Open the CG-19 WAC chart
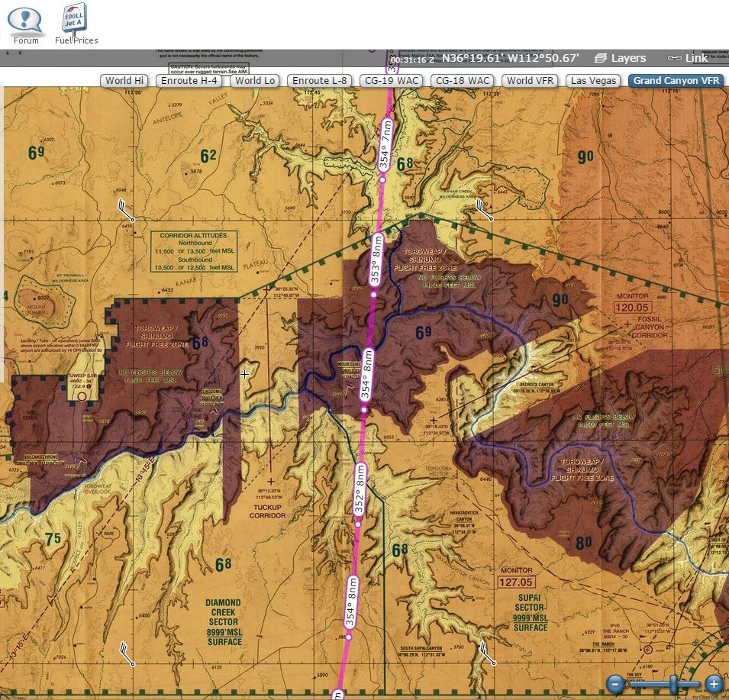 pos(391,80)
